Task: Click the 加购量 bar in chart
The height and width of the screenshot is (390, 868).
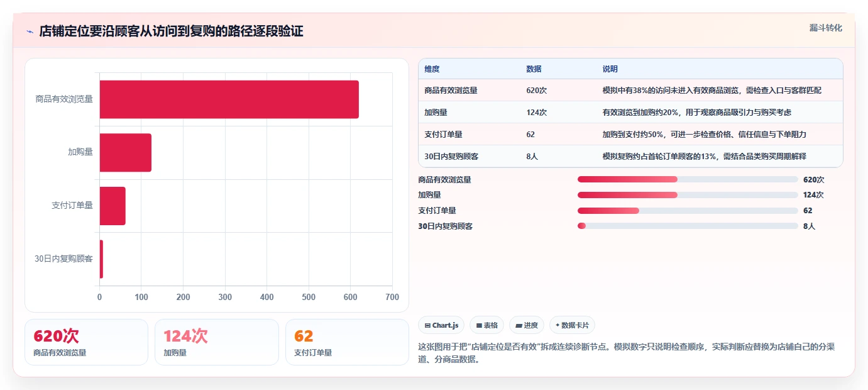Action: 125,152
